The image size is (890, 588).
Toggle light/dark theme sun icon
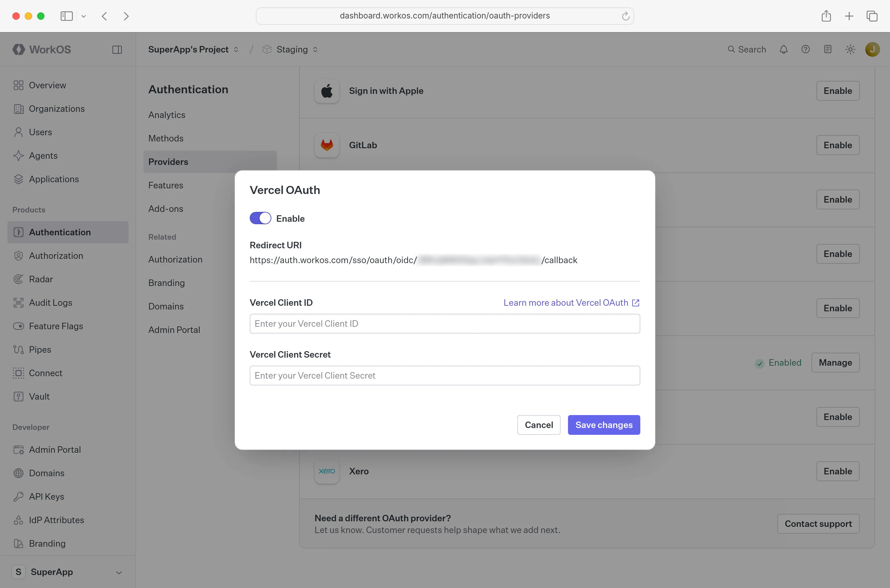click(850, 49)
